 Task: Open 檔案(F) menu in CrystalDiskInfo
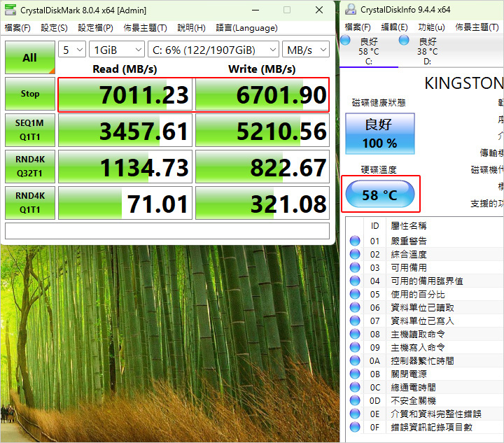[x=358, y=27]
